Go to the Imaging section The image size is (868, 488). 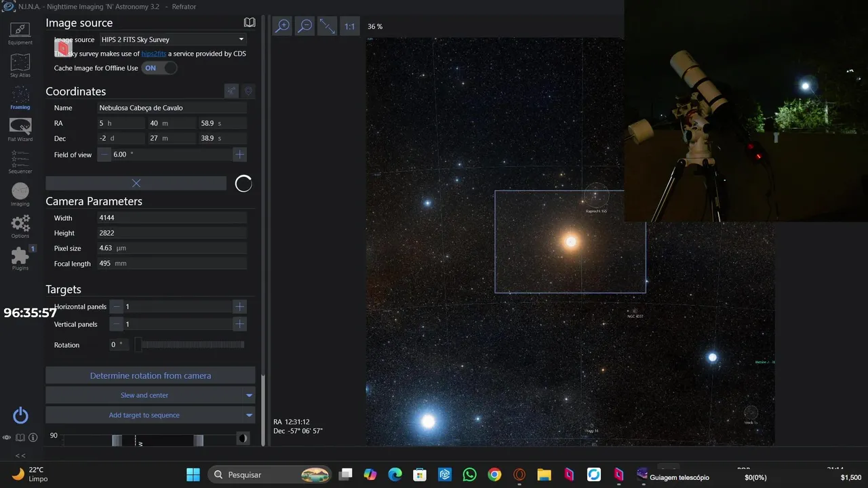click(x=20, y=195)
